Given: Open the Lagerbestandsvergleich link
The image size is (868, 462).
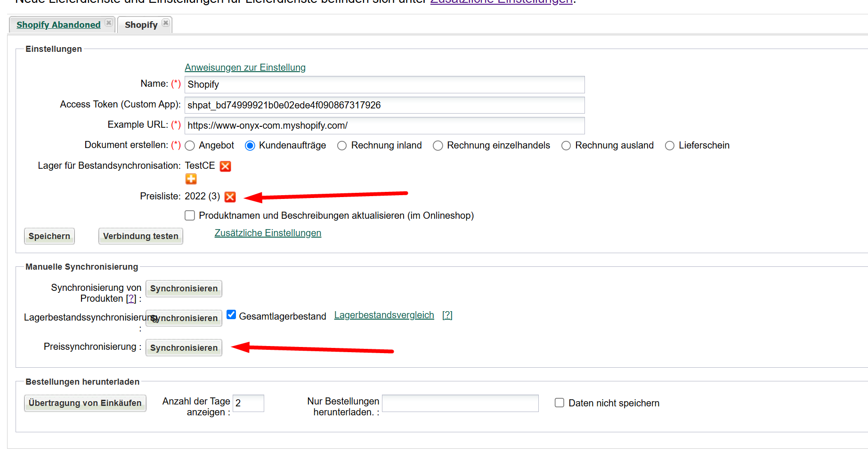Looking at the screenshot, I should pyautogui.click(x=384, y=315).
